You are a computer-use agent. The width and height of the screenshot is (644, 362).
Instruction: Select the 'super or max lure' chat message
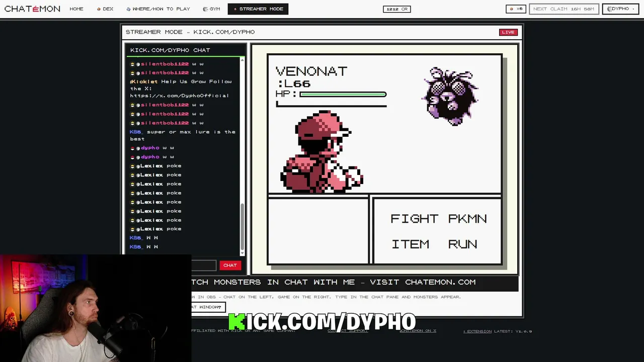point(183,135)
